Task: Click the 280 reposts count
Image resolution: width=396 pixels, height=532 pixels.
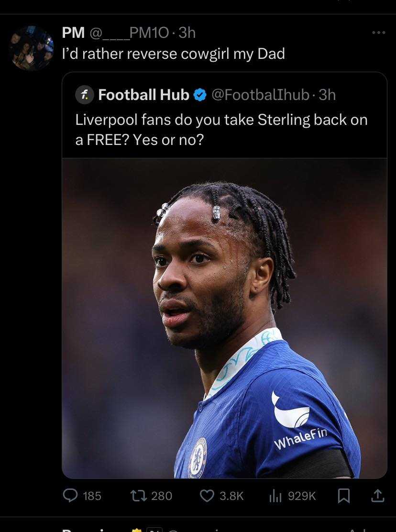Action: 162,496
